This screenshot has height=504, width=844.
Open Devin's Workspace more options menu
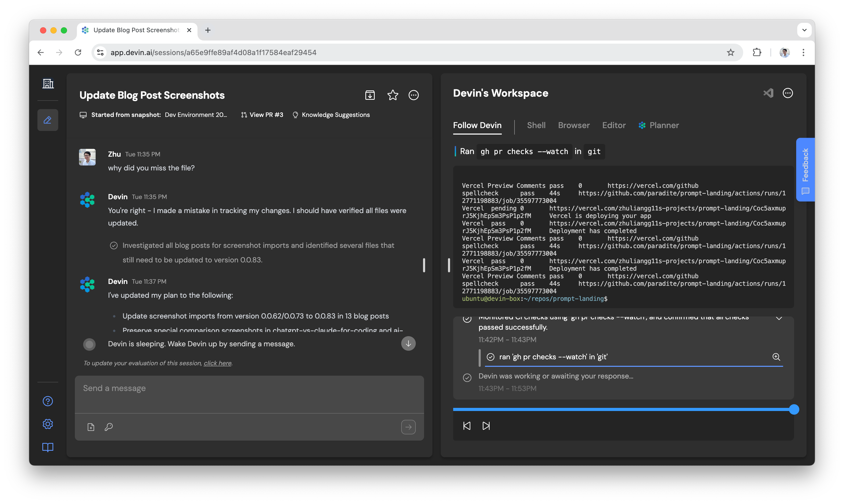[788, 93]
